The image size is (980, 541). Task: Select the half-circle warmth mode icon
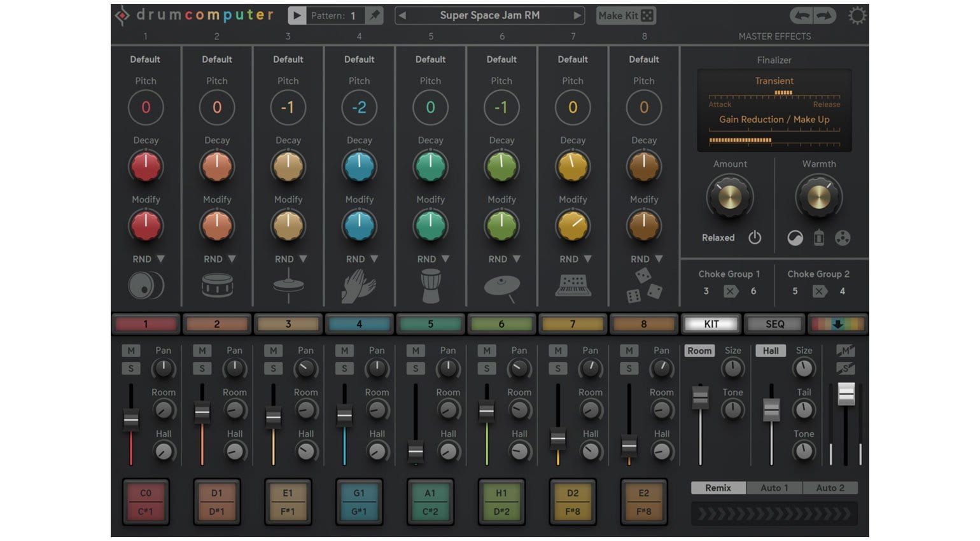795,238
